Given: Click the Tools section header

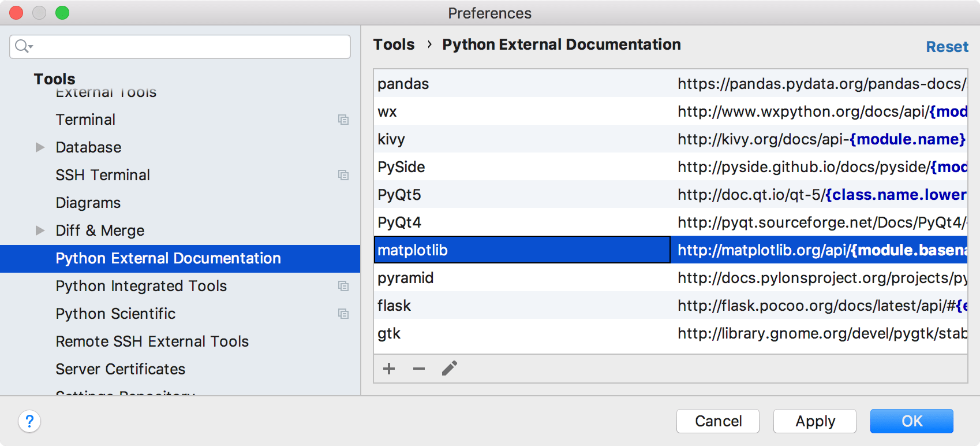Looking at the screenshot, I should point(54,79).
